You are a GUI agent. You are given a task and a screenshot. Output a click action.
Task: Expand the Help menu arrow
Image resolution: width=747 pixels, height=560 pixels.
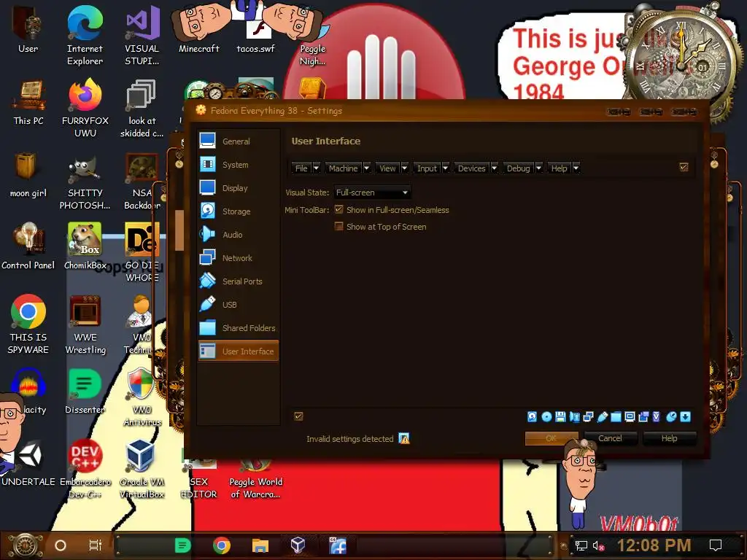point(576,168)
